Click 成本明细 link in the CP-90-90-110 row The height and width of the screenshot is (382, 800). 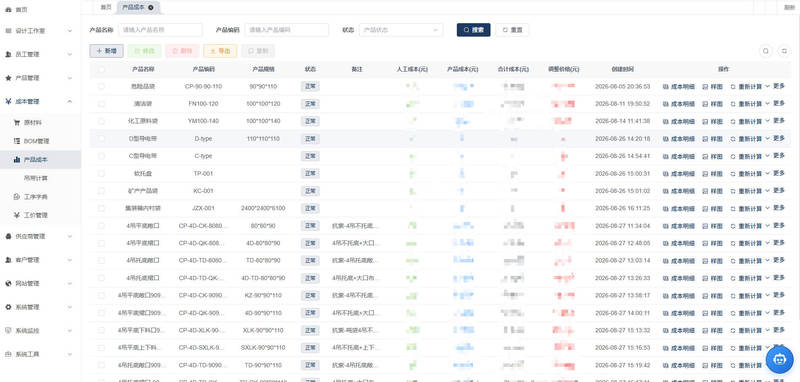tap(679, 87)
